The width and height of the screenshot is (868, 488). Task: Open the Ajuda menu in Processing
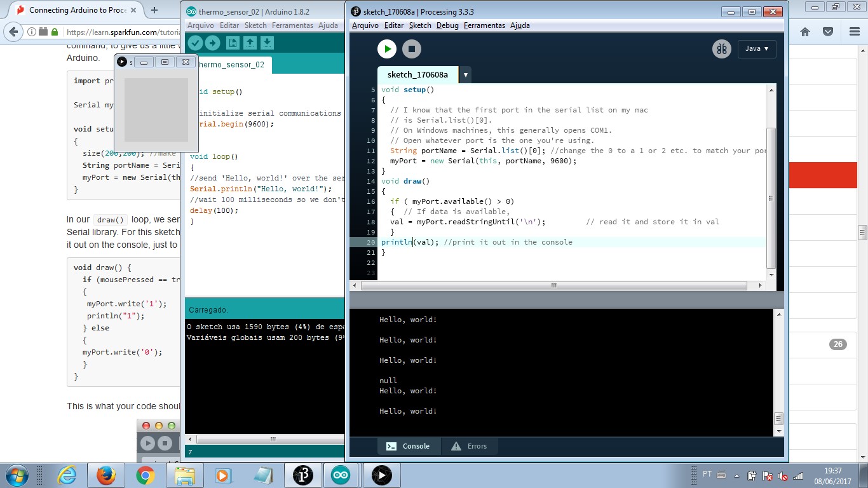click(x=520, y=25)
